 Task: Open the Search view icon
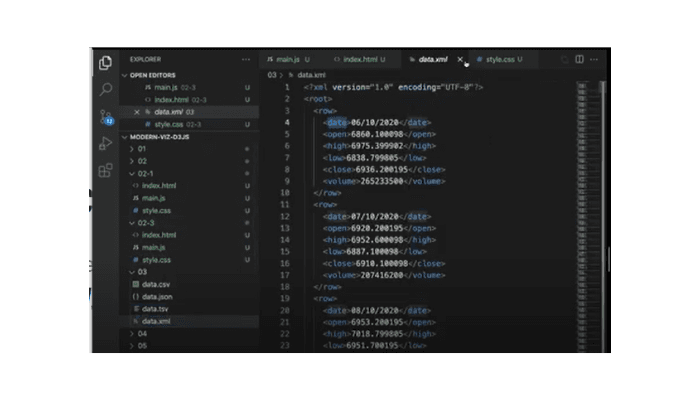[x=105, y=89]
